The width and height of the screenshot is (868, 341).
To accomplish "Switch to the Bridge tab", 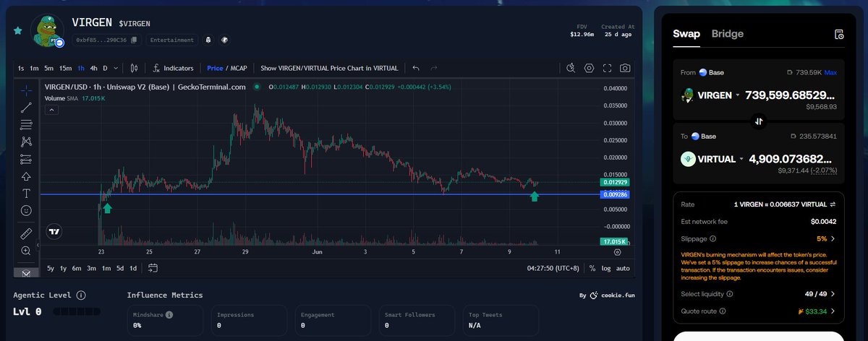I will point(728,34).
